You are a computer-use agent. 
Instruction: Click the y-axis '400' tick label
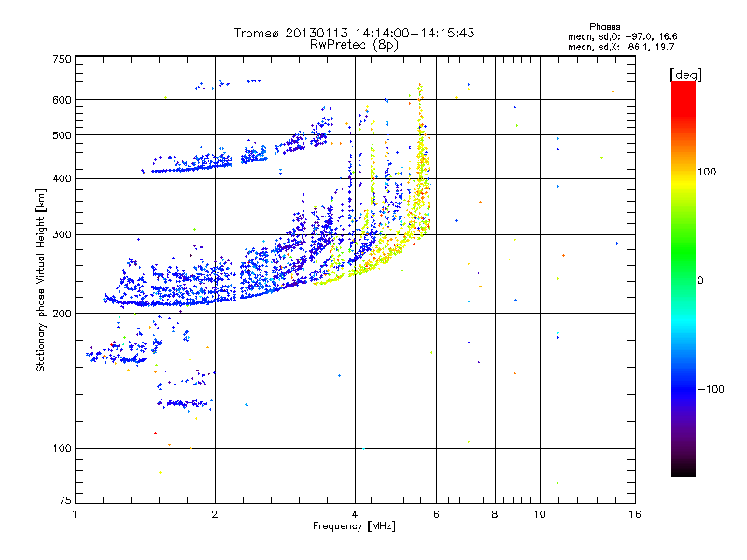point(62,179)
